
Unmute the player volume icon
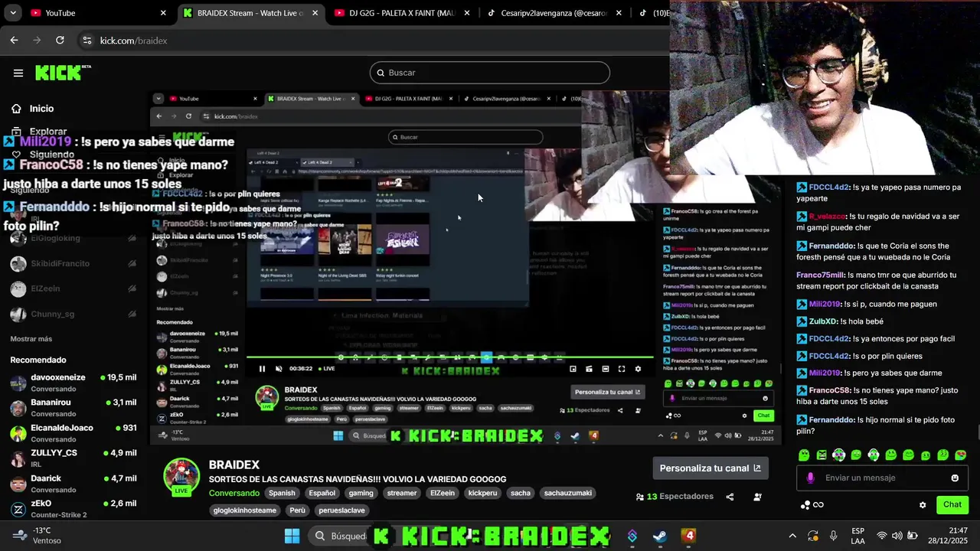pos(279,369)
